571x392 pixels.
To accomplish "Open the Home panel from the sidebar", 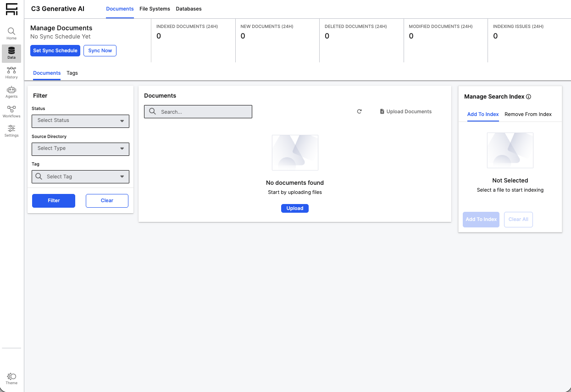I will click(11, 32).
